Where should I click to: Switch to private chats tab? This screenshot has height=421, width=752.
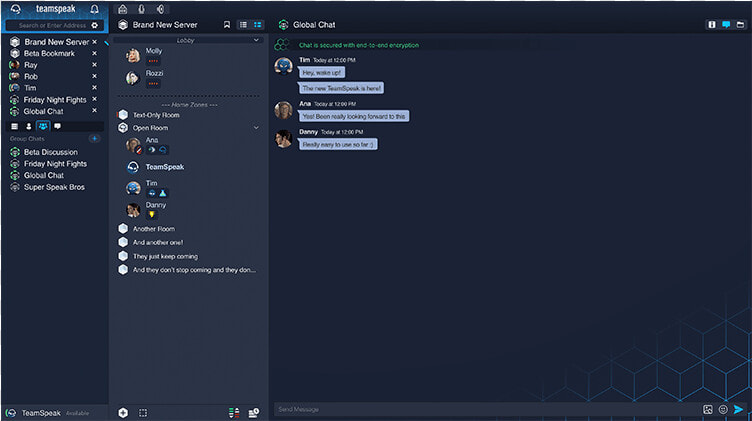point(58,126)
